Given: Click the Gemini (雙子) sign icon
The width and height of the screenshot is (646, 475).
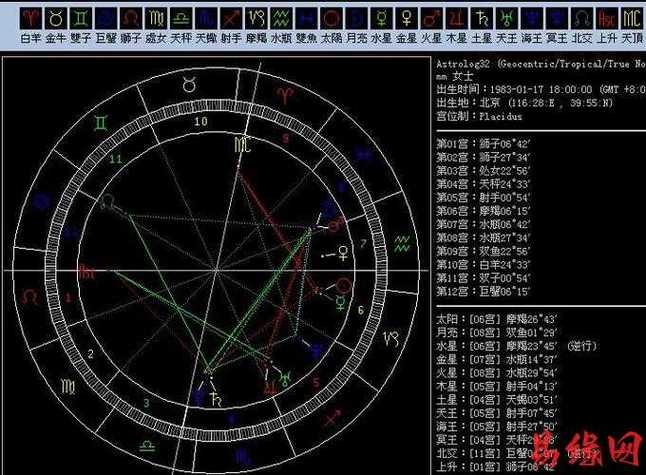Looking at the screenshot, I should tap(81, 19).
